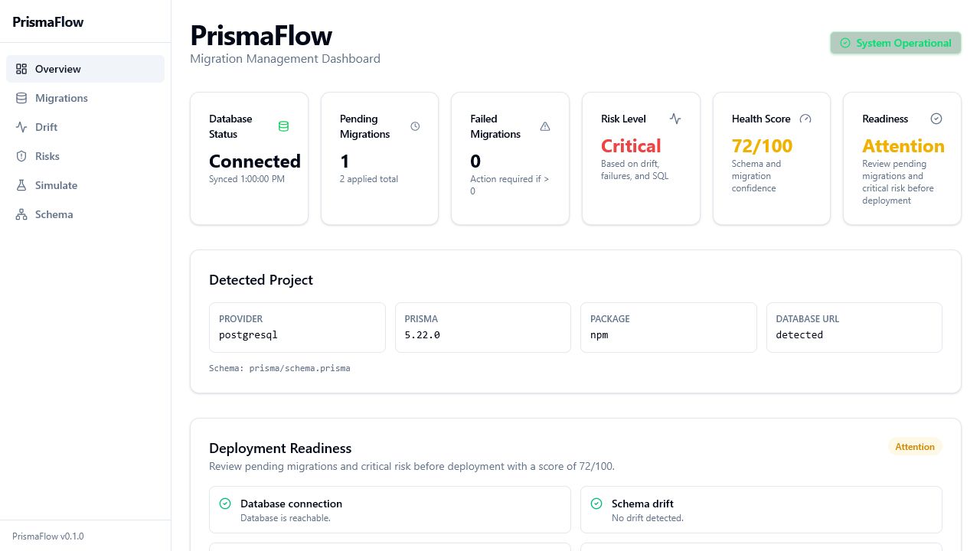Click 'Based on drift, failures, and SQL' text
This screenshot has height=551, width=980.
[635, 170]
